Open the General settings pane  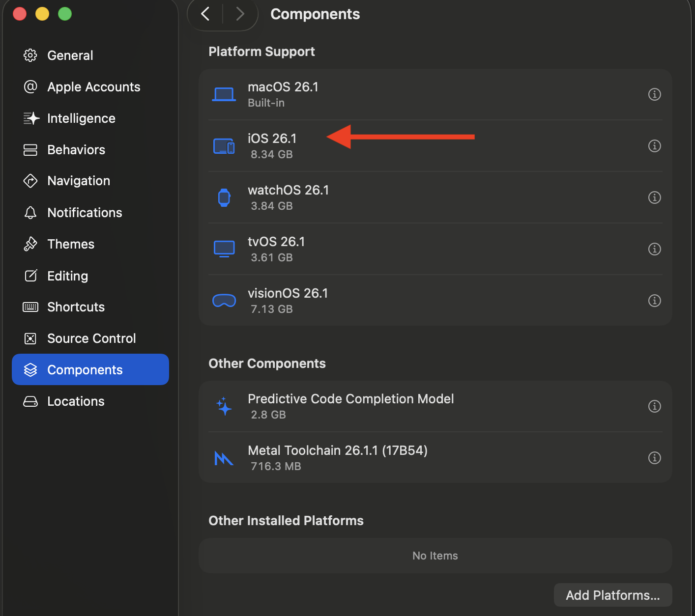[x=70, y=56]
